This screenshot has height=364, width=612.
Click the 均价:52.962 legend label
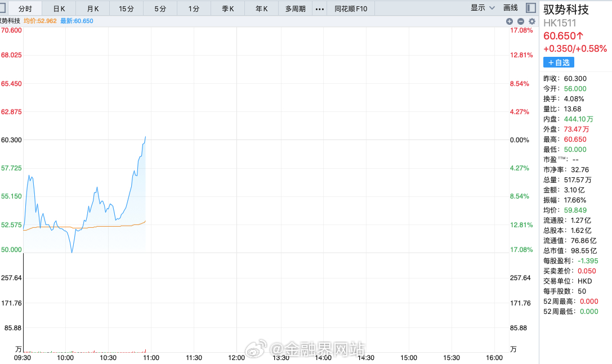point(40,21)
